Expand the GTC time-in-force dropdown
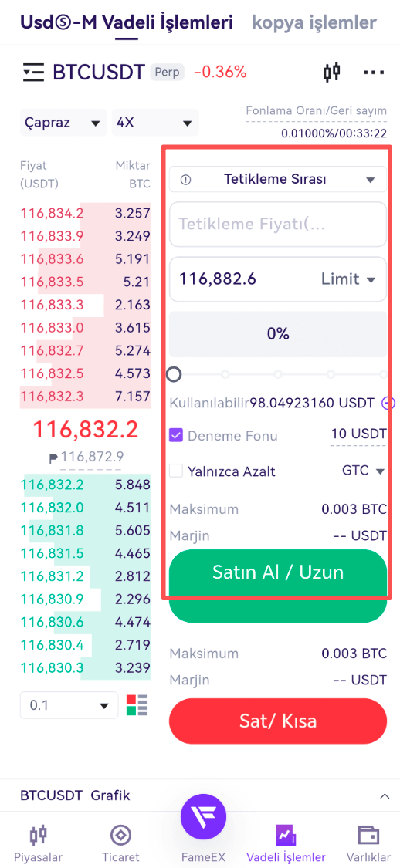400x868 pixels. [364, 471]
